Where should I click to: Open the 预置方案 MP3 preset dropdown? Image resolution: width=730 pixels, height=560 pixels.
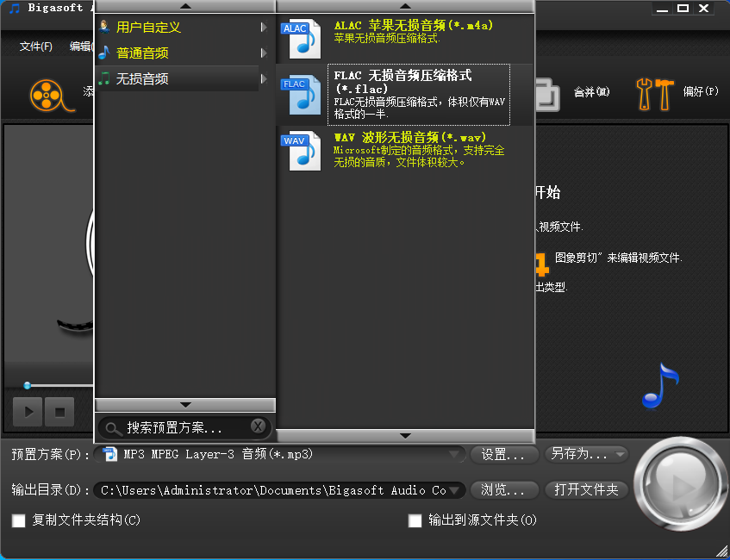tap(458, 455)
